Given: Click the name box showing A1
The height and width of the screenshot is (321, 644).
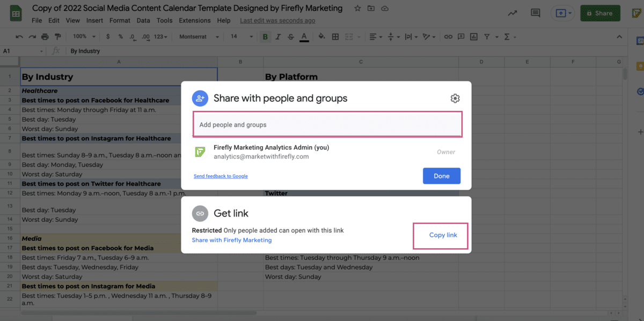Looking at the screenshot, I should click(23, 51).
